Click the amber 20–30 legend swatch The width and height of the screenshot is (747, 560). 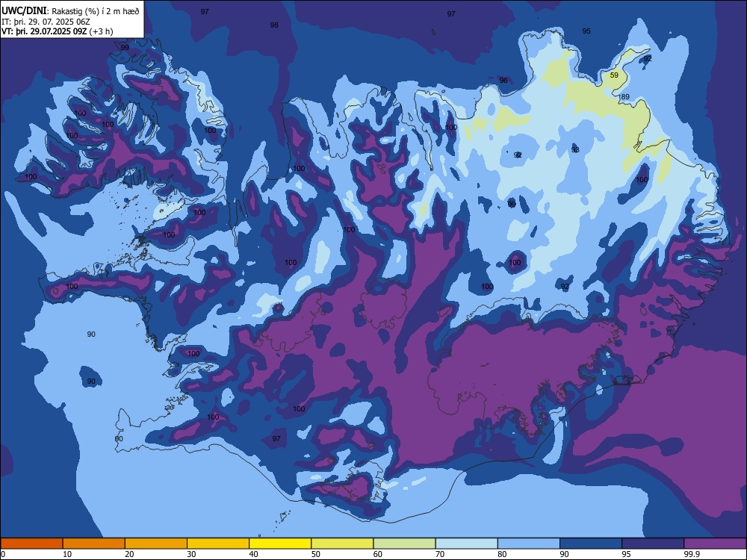[156, 544]
